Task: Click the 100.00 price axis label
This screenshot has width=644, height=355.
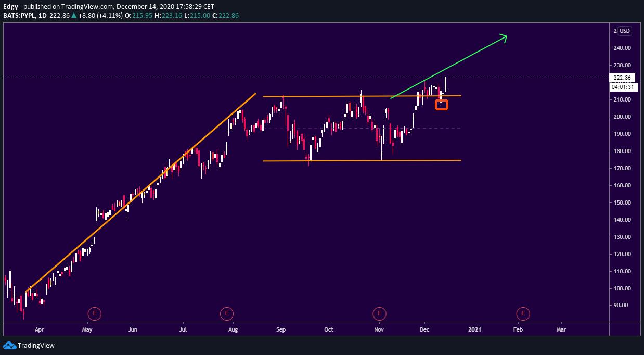Action: [x=623, y=288]
